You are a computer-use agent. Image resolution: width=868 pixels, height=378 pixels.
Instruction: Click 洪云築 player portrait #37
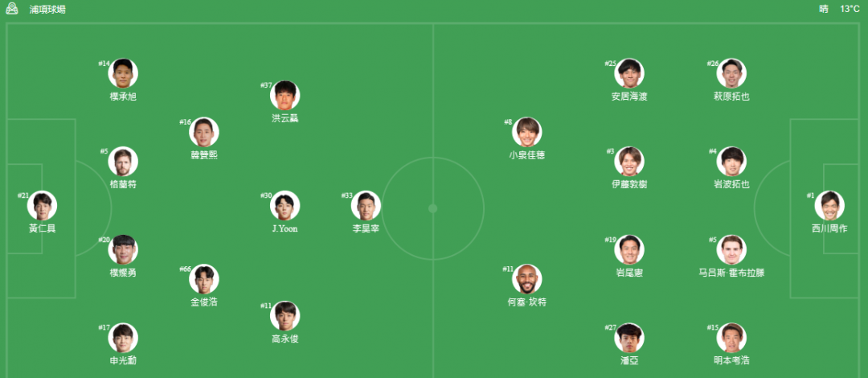point(285,96)
